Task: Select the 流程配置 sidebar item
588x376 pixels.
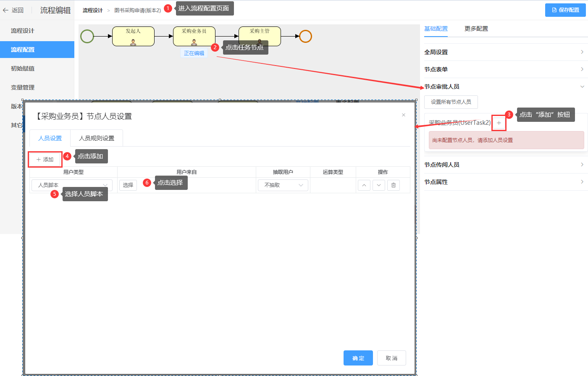Action: click(x=37, y=50)
